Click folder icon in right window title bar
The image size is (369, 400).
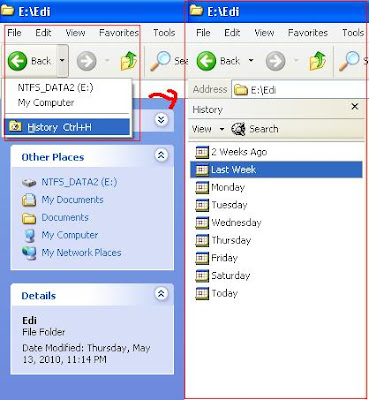click(x=196, y=11)
